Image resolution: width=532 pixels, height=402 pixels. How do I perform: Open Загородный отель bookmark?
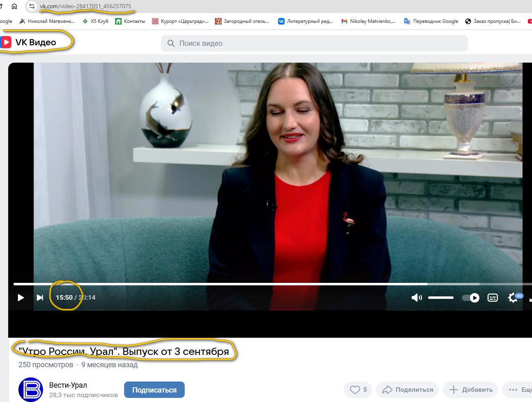pyautogui.click(x=242, y=21)
